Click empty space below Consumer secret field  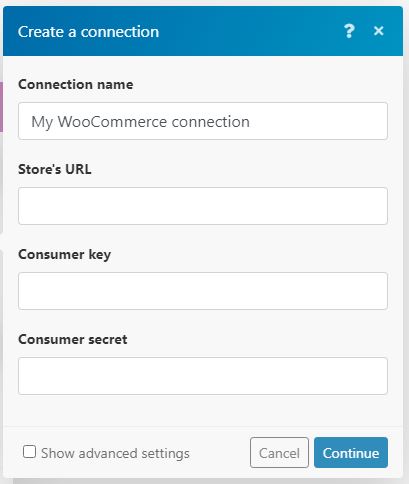coord(203,411)
